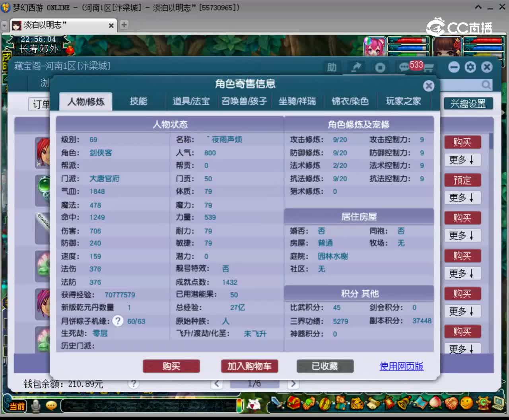This screenshot has height=420, width=509.
Task: Click the question mark beside 月饼粽子机缘
Action: (118, 321)
